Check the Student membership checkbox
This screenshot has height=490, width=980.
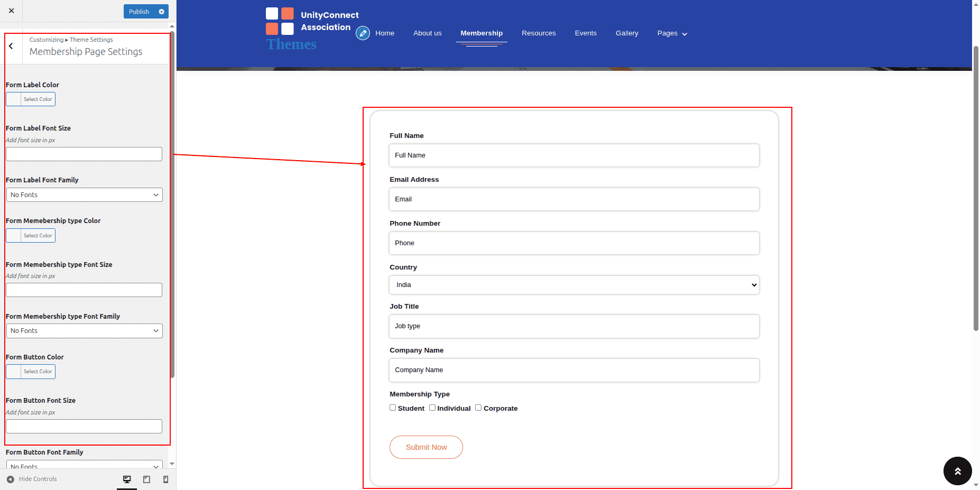click(393, 408)
